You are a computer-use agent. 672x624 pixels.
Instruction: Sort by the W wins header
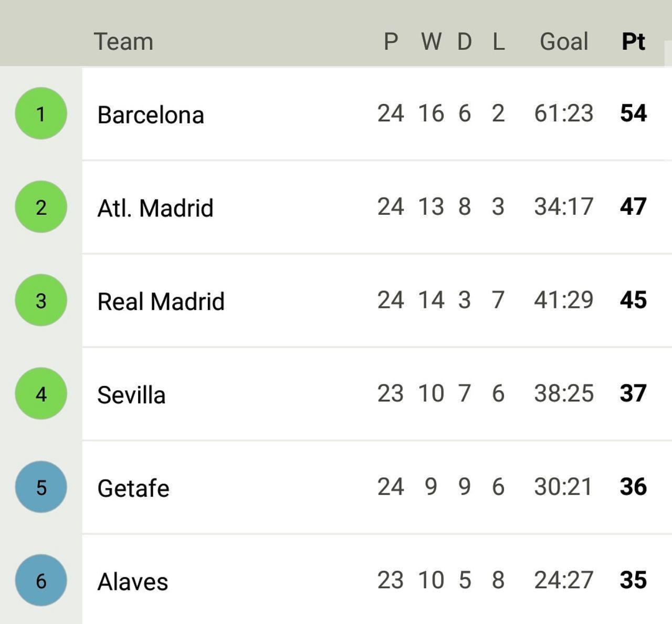click(431, 41)
